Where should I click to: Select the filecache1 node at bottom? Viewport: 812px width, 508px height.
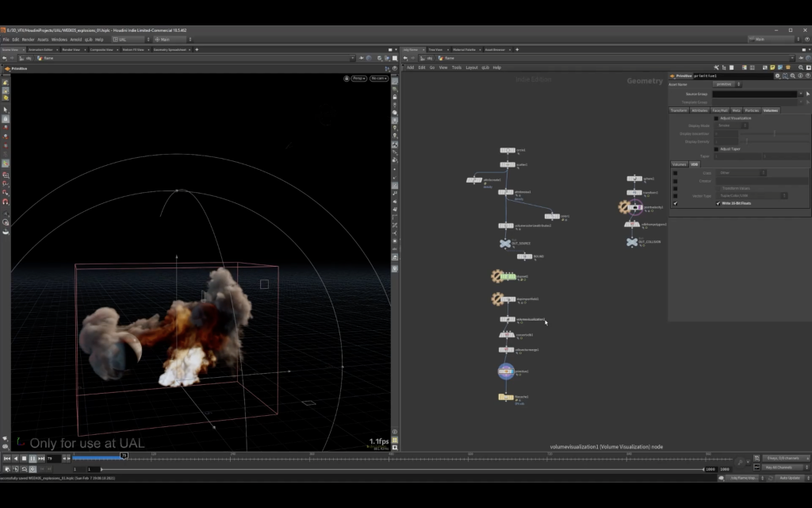click(506, 397)
